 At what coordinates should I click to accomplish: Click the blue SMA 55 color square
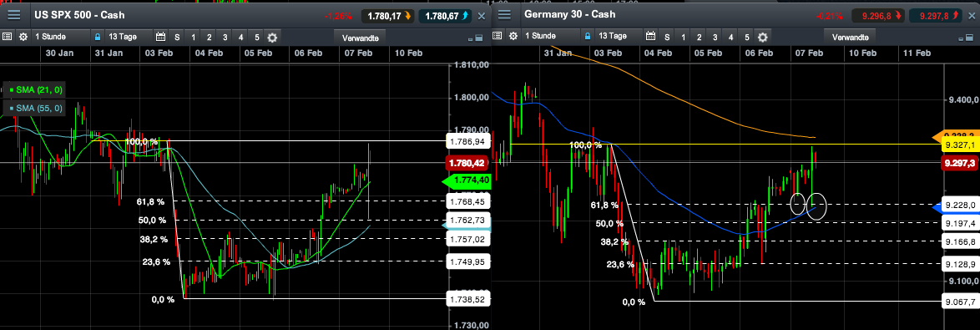click(x=12, y=109)
